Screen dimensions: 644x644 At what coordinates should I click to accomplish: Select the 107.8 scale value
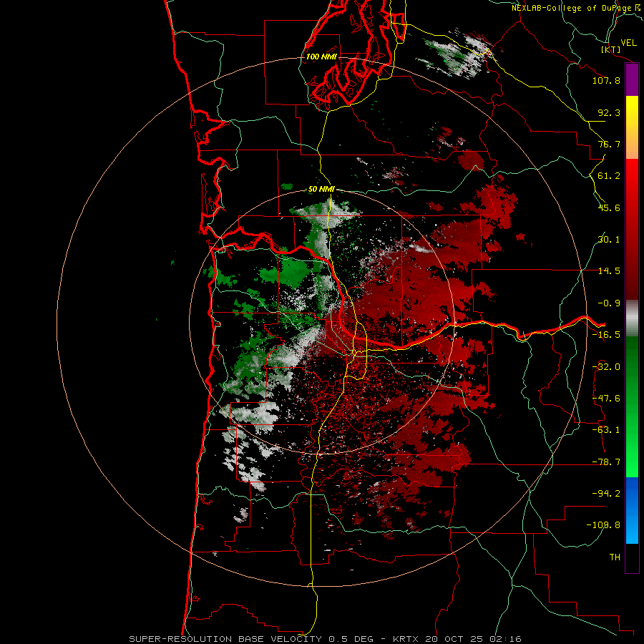(606, 80)
